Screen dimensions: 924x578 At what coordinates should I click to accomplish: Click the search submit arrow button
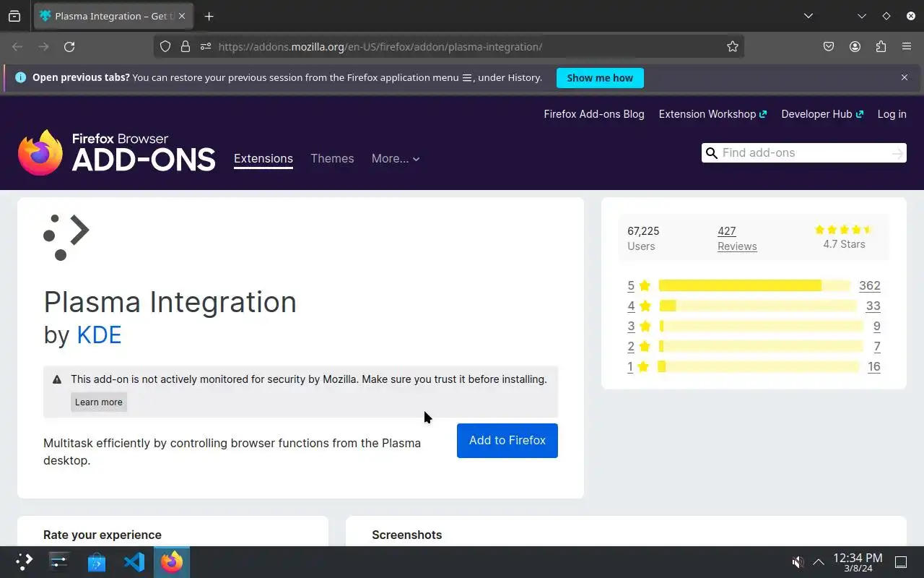tap(897, 153)
